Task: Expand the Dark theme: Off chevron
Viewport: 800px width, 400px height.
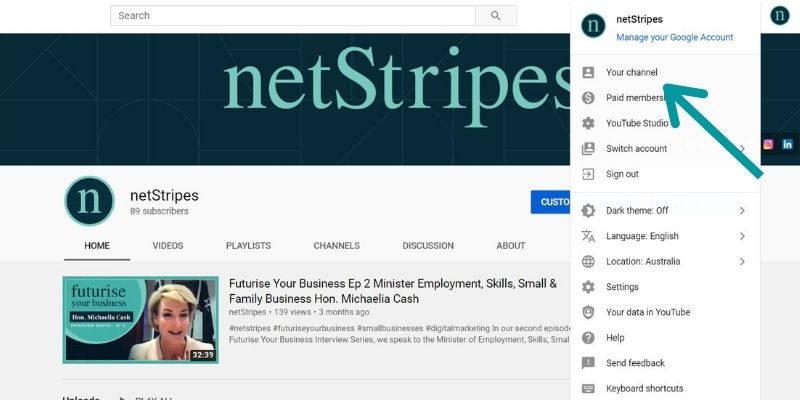Action: tap(742, 211)
